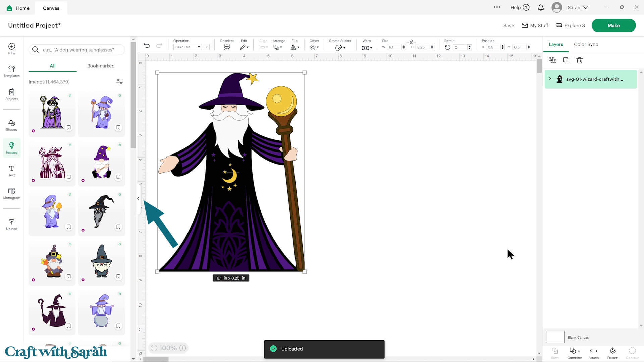Switch to the Bookmarked images tab
This screenshot has height=362, width=644.
tap(101, 66)
